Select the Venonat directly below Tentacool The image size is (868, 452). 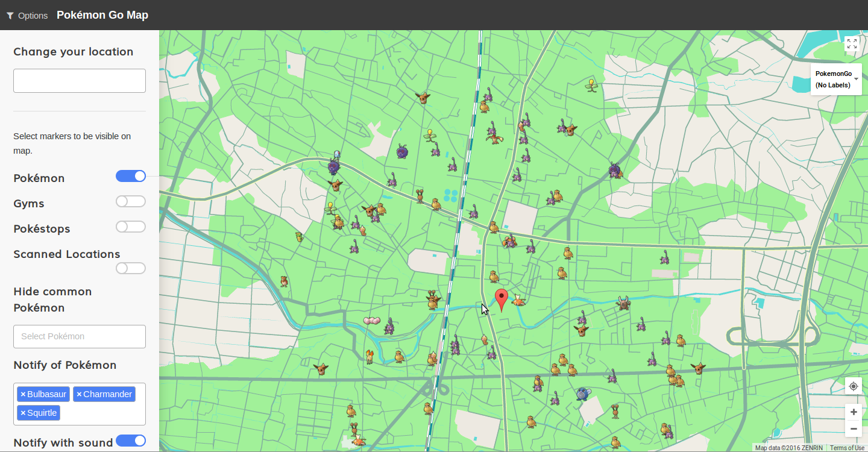333,166
